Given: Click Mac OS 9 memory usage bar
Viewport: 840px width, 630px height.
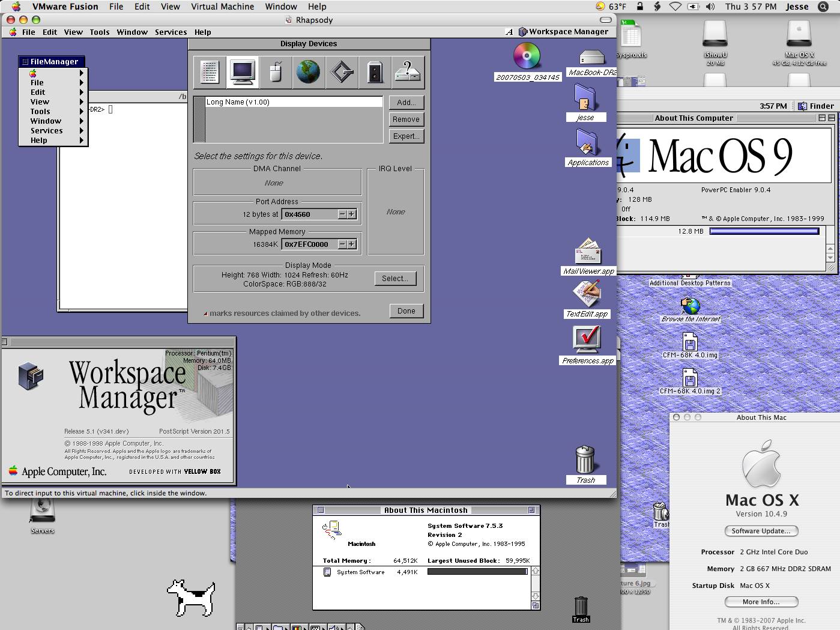Looking at the screenshot, I should coord(764,231).
